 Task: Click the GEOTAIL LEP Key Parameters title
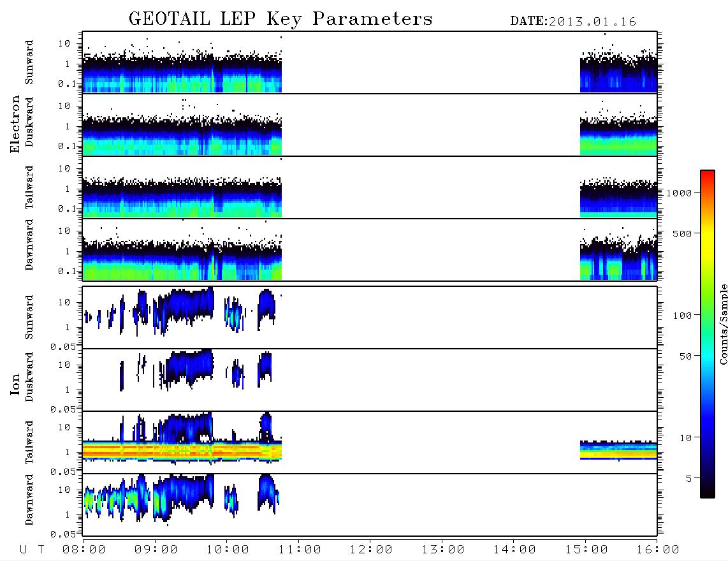coord(280,19)
